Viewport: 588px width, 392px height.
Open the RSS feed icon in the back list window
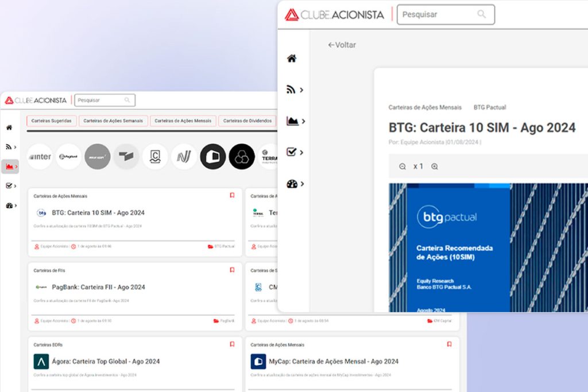click(x=8, y=147)
